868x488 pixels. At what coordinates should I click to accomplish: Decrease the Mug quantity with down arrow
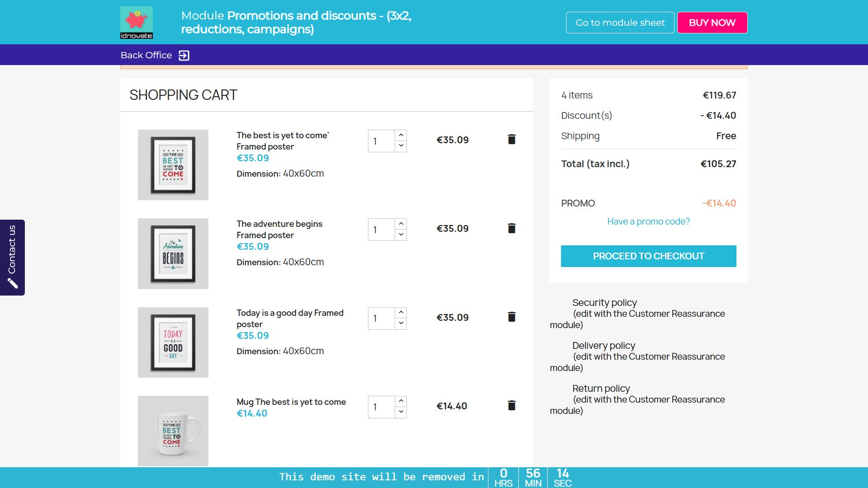pos(401,412)
